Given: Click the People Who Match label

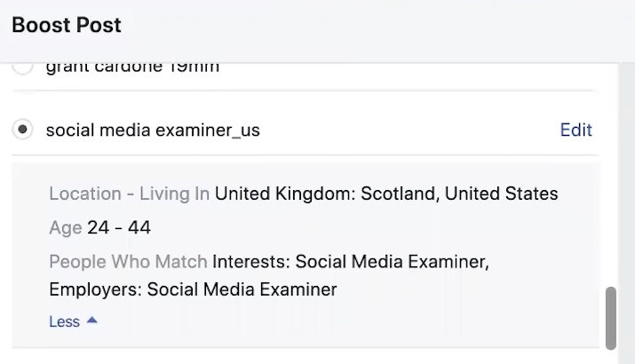Looking at the screenshot, I should point(128,262).
